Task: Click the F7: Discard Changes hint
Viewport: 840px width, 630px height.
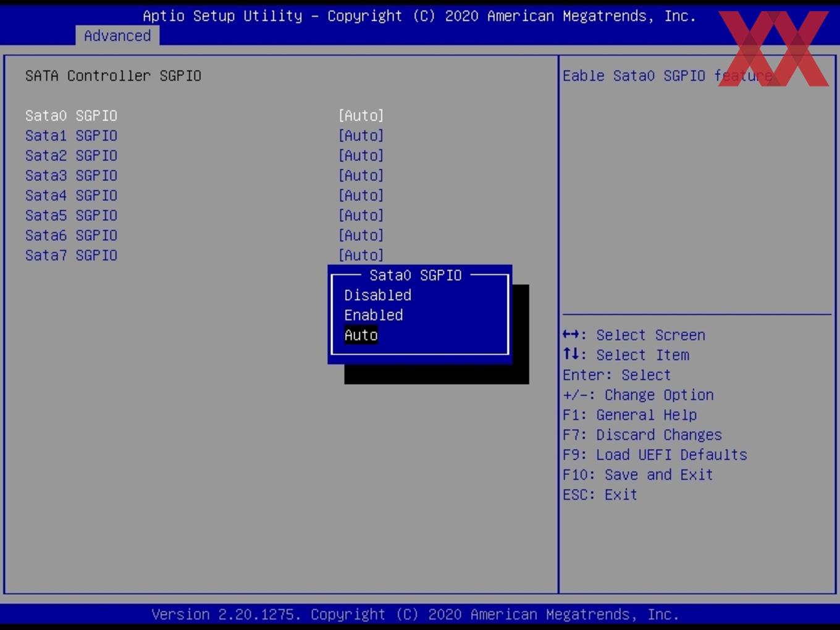Action: coord(642,435)
